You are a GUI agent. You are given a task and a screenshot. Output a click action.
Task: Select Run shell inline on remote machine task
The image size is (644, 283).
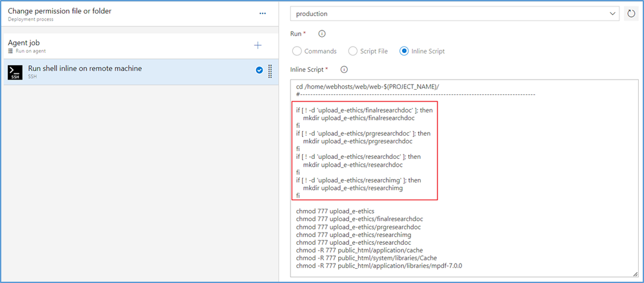[x=85, y=68]
